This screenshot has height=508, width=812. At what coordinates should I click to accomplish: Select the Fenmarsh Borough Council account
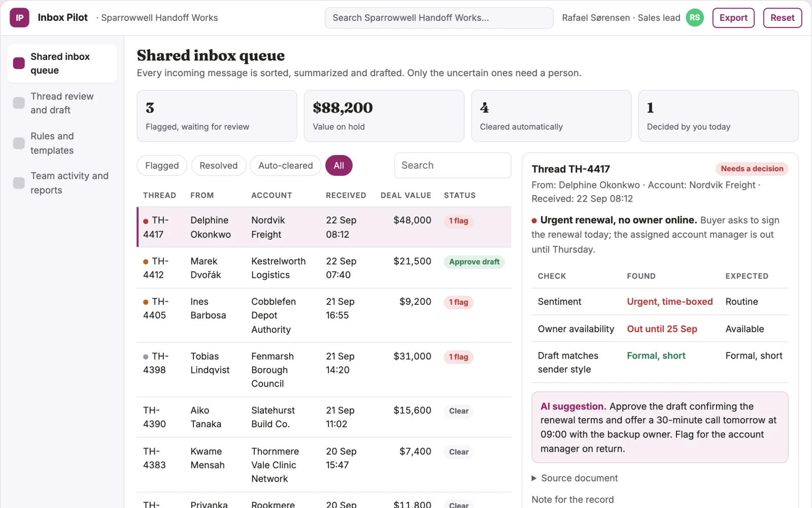[x=273, y=370]
